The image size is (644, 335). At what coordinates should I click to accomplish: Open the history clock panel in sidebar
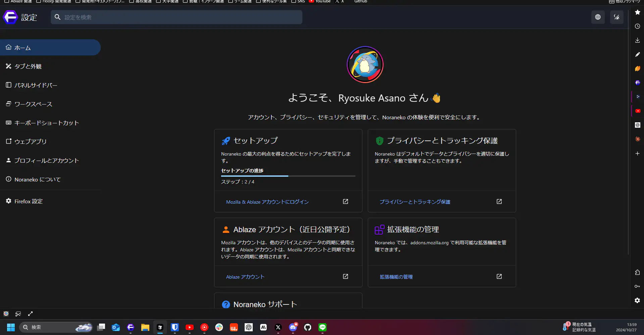click(x=637, y=26)
